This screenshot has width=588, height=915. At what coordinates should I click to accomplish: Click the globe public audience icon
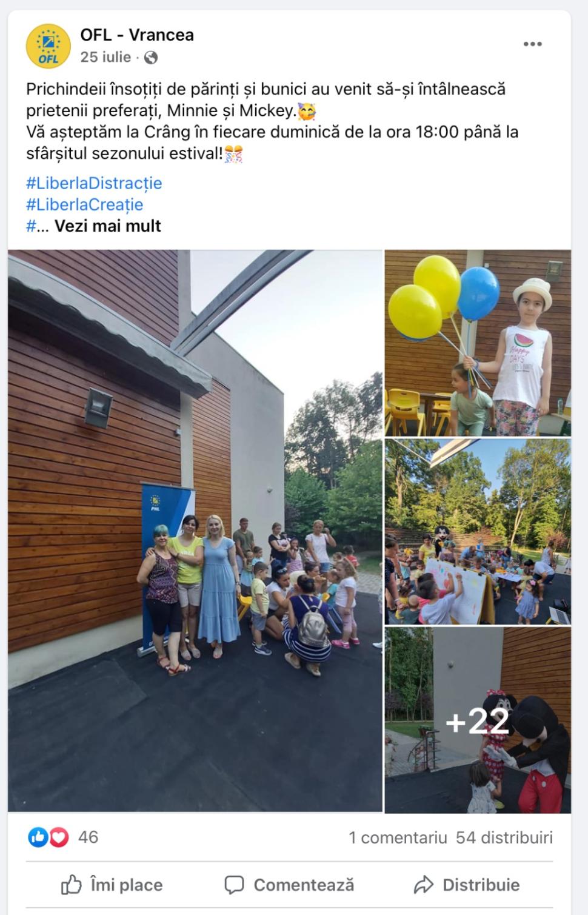click(x=151, y=58)
